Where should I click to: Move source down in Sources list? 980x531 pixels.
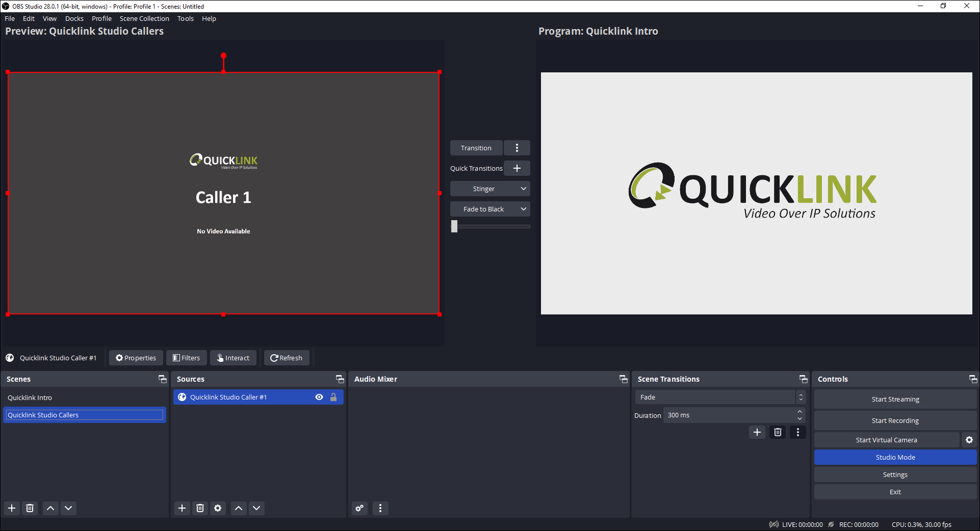pyautogui.click(x=256, y=508)
